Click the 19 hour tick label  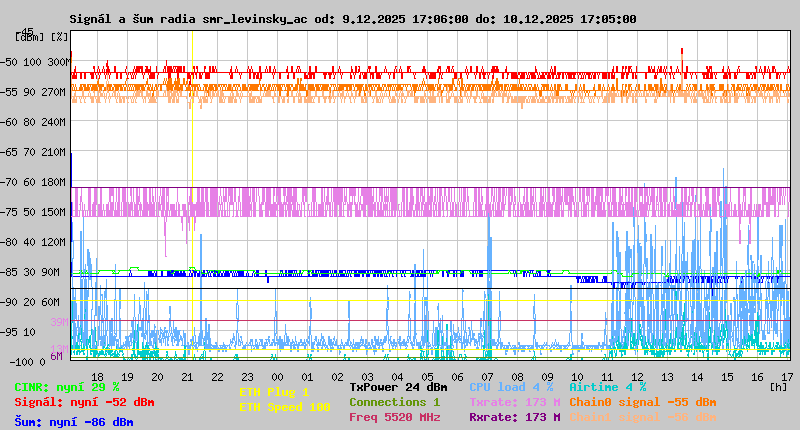pyautogui.click(x=127, y=377)
